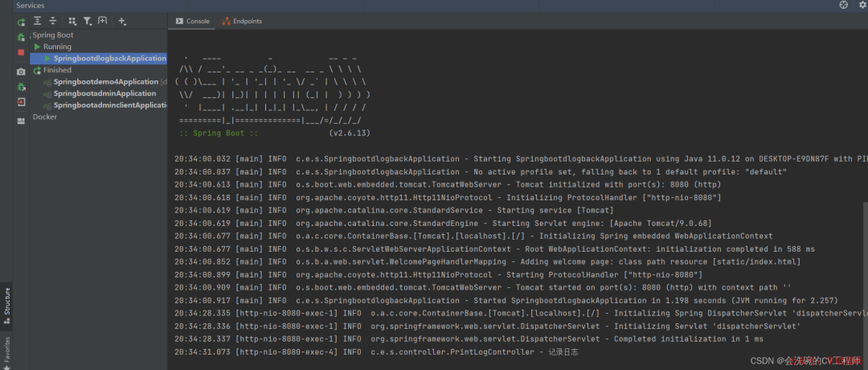Screen dimensions: 868x370
Task: Click the 'Tomcat started on port(s): 8080' line
Action: [x=483, y=287]
